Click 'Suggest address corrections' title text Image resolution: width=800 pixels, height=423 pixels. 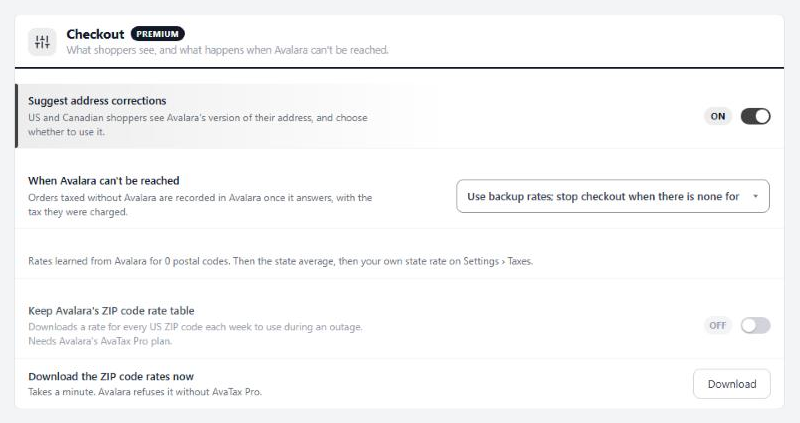click(97, 101)
